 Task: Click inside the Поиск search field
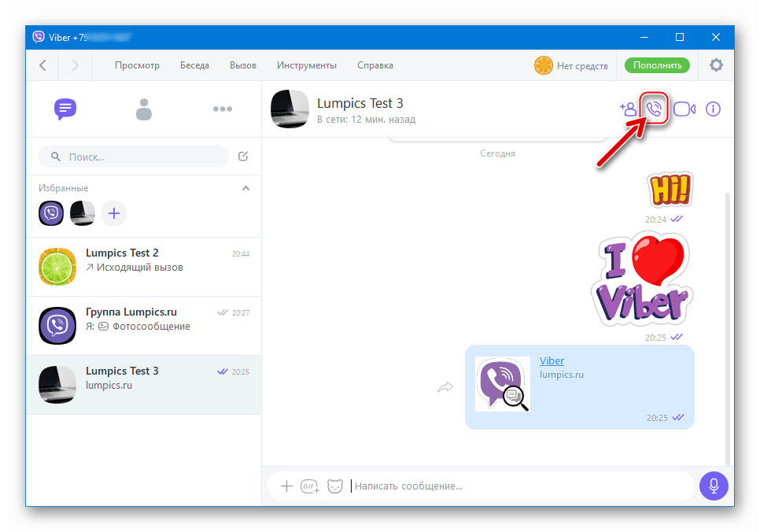click(134, 157)
